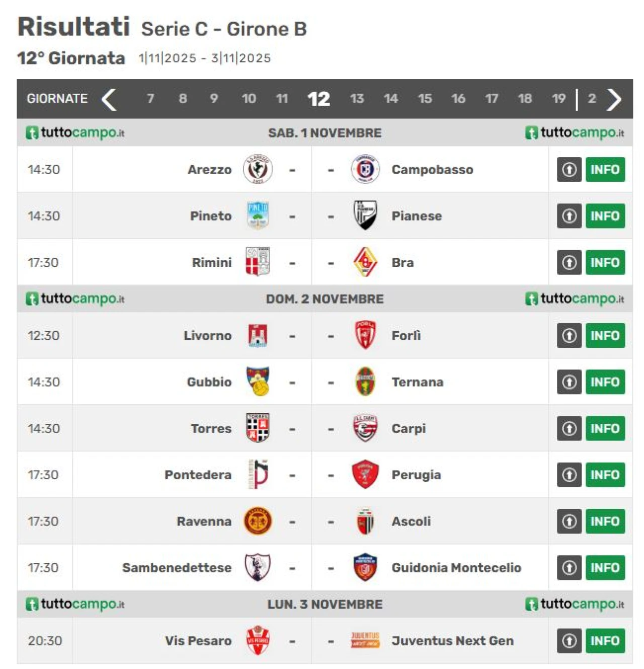Click the Ternana team crest

click(365, 382)
